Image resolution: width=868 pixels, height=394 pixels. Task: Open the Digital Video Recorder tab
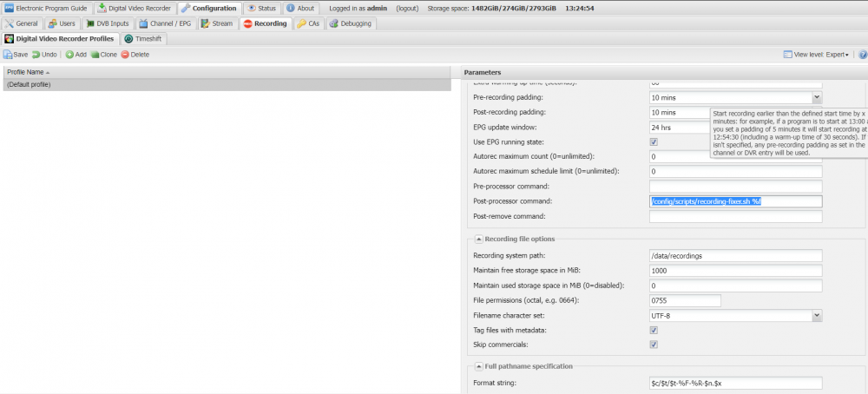click(135, 9)
